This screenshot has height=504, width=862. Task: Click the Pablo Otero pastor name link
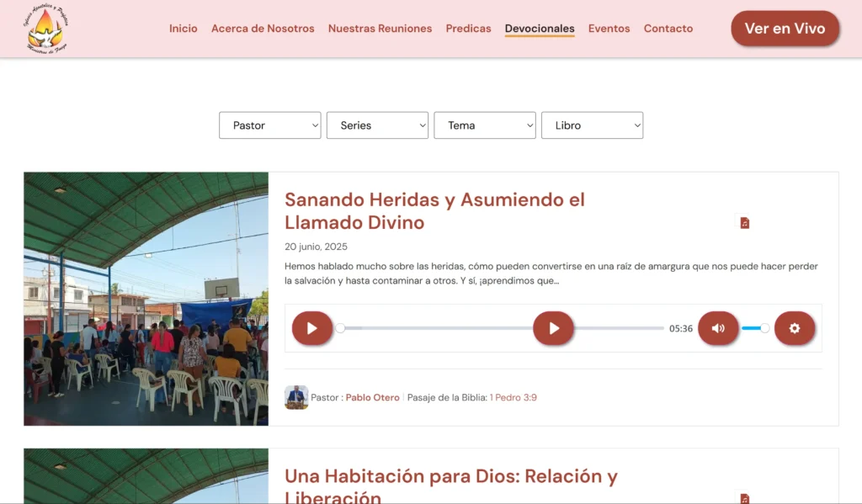pos(372,397)
